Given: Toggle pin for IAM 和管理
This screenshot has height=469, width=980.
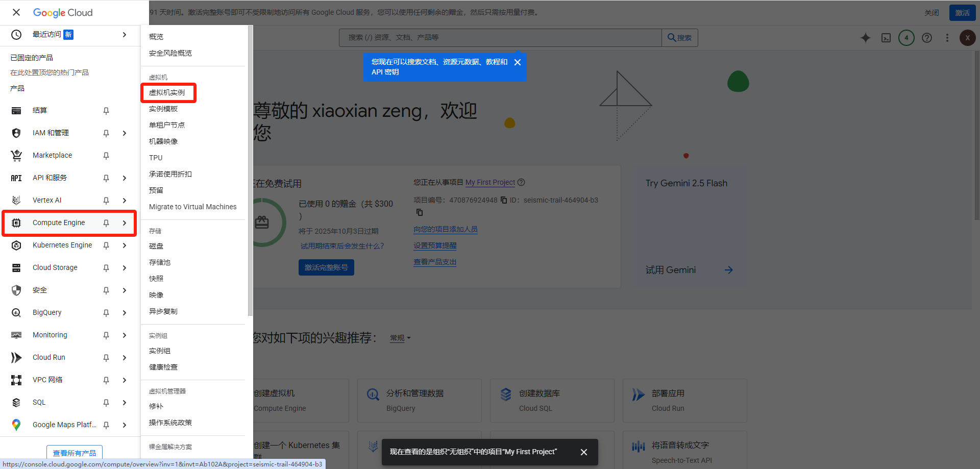Looking at the screenshot, I should pyautogui.click(x=106, y=133).
